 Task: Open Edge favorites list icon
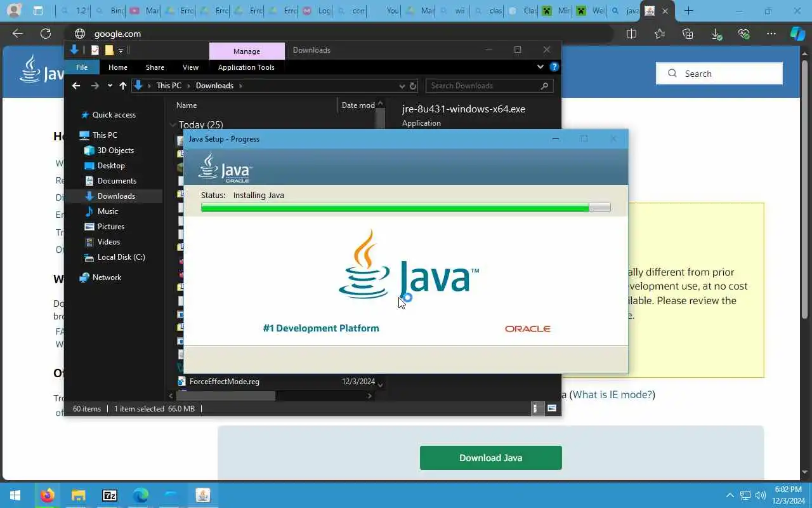[660, 34]
